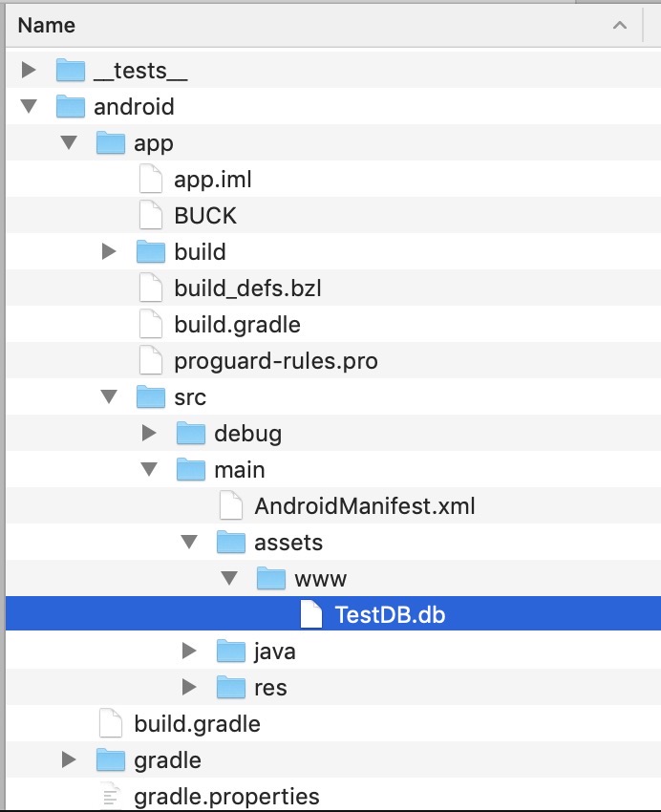Click the BUCK file icon
This screenshot has width=661, height=812.
point(151,215)
